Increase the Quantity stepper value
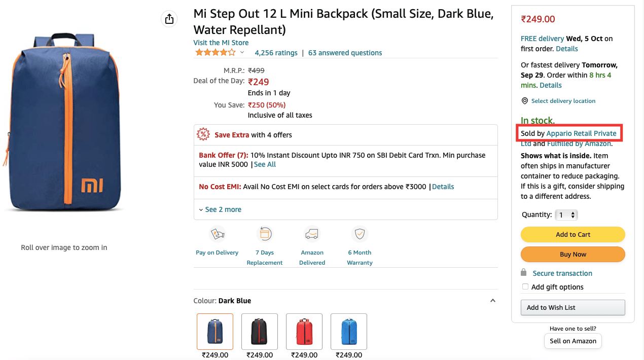The width and height of the screenshot is (644, 360). [573, 212]
